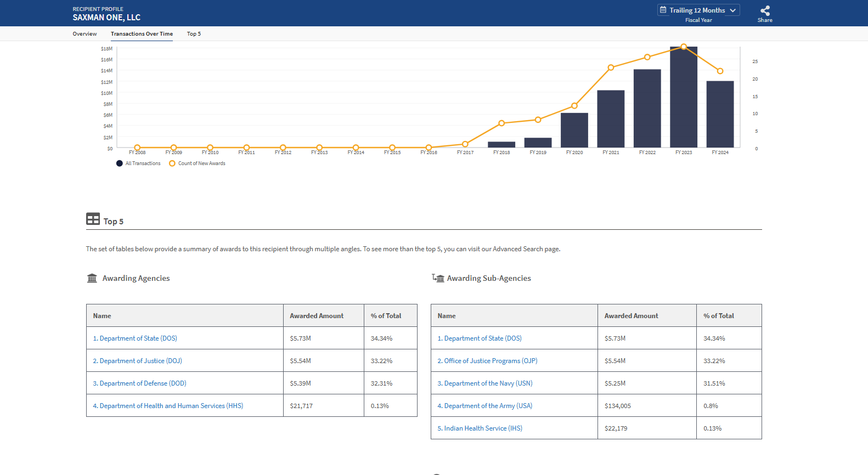Click the Share icon

pos(765,10)
